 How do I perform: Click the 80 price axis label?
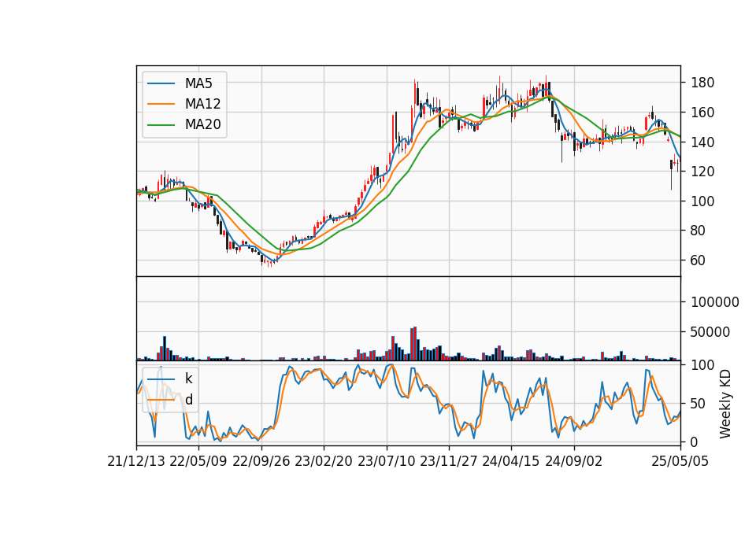coord(699,231)
